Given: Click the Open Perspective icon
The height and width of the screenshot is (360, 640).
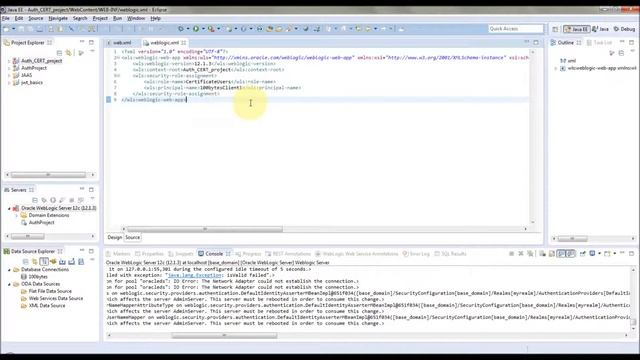Looking at the screenshot, I should click(555, 29).
